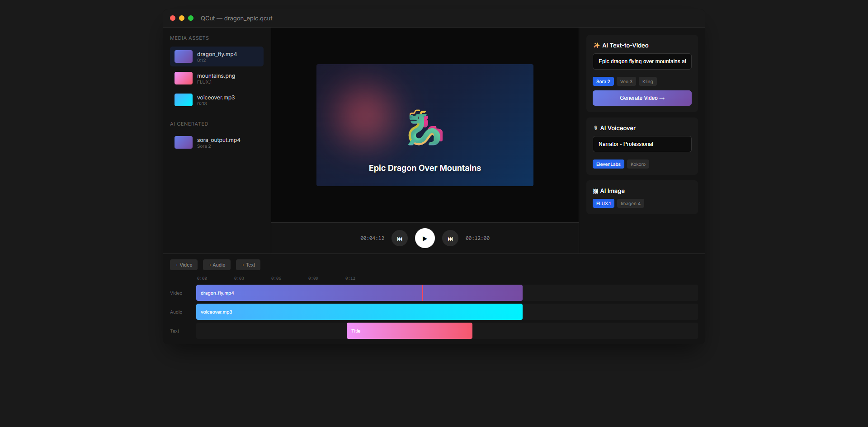Enable the Kling video model
Viewport: 868px width, 427px height.
tap(647, 81)
